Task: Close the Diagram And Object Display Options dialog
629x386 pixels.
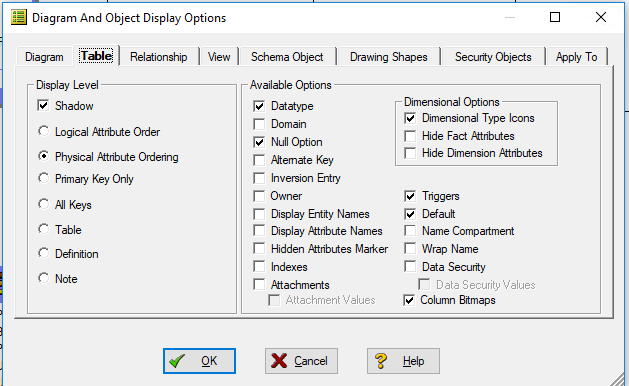Action: pos(601,17)
